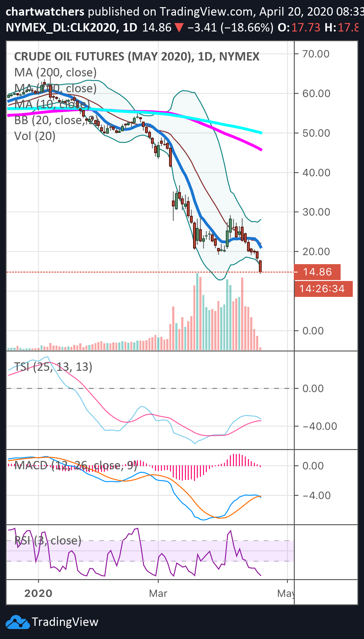This screenshot has width=364, height=639.
Task: Click the 30.00 price axis label
Action: [x=316, y=212]
